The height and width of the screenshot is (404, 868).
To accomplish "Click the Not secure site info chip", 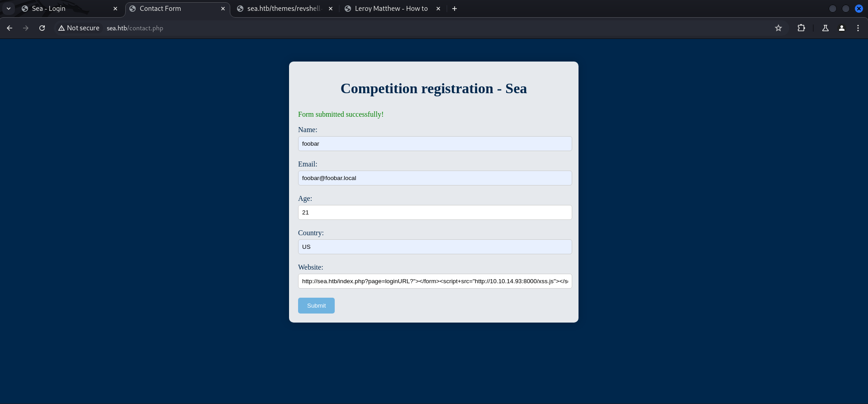I will coord(79,28).
